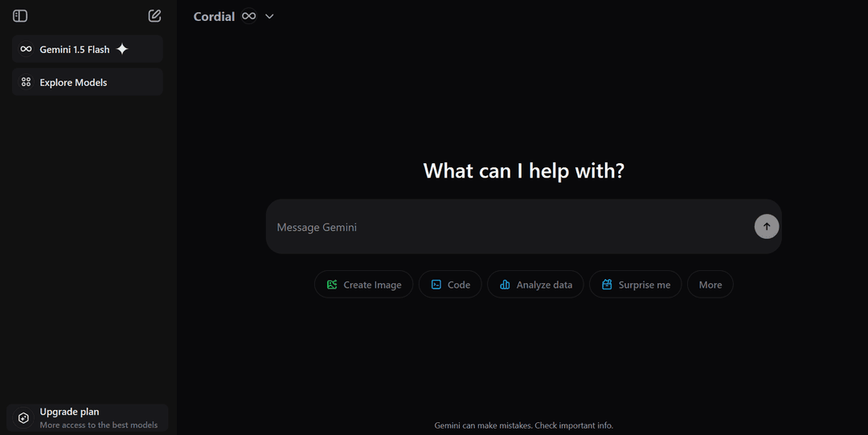
Task: Click the 'Gemini can make mistakes' disclaimer text
Action: click(524, 425)
